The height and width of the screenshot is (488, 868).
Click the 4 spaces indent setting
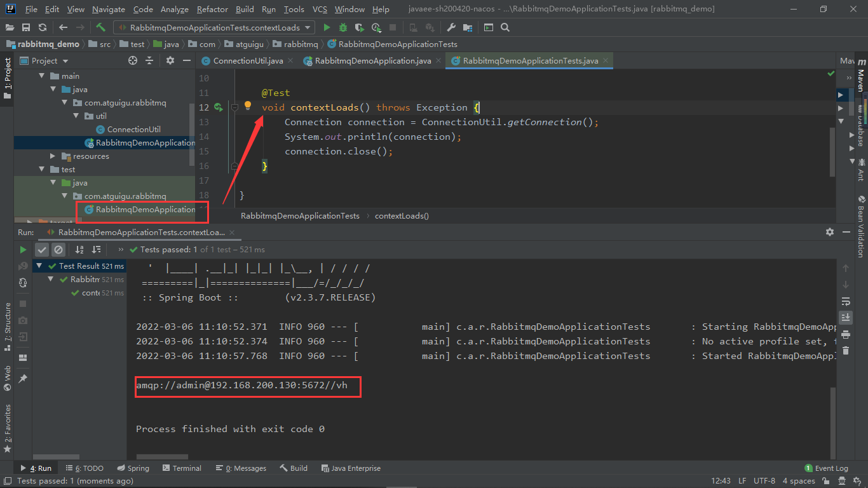coord(799,481)
